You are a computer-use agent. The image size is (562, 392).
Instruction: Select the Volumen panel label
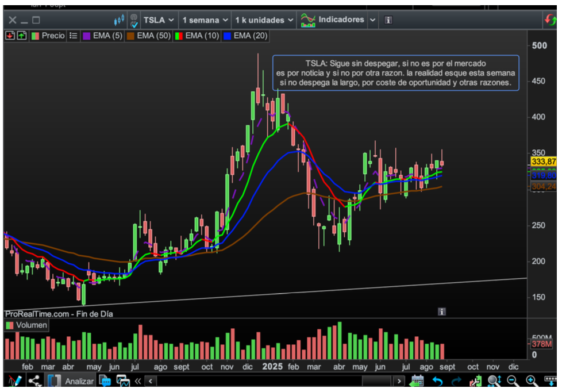point(26,325)
